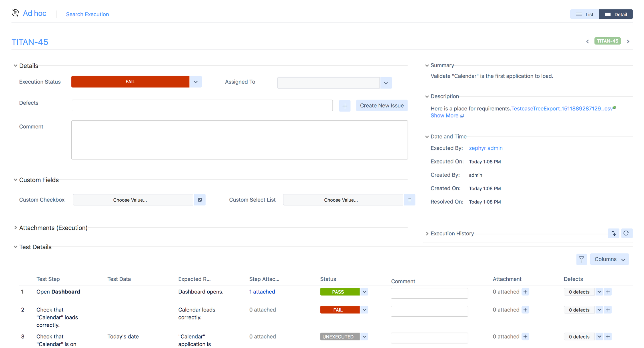This screenshot has height=348, width=644.
Task: Open Execution Status dropdown arrow
Action: (x=196, y=82)
